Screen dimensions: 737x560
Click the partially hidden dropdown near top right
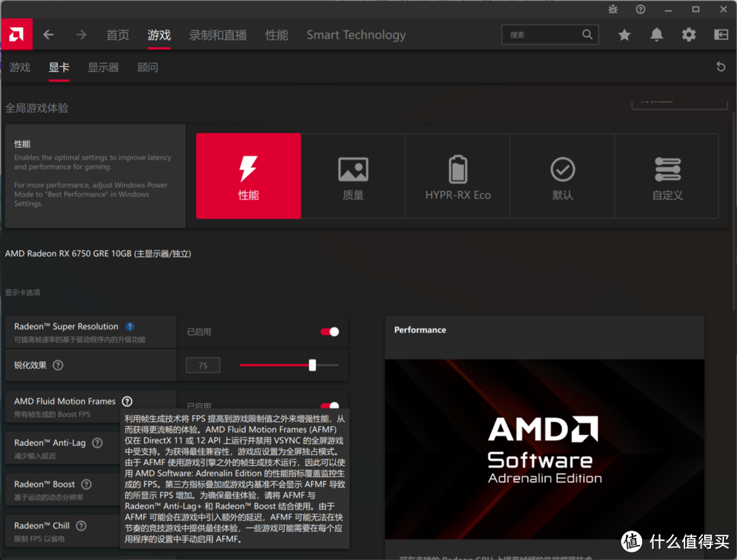click(x=679, y=104)
